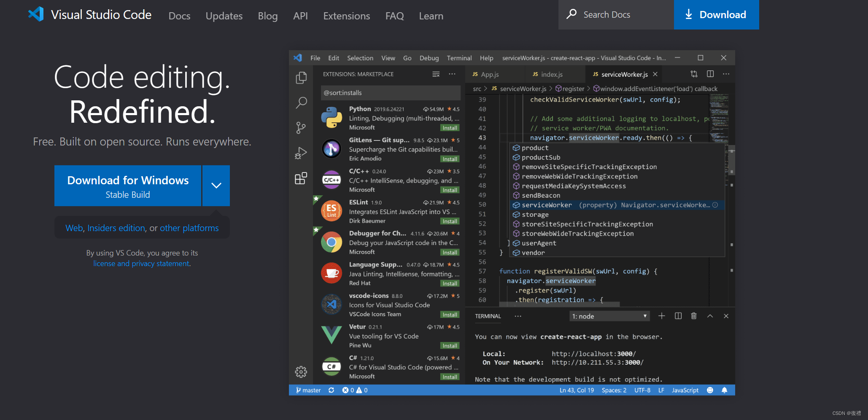Click the UTF-8 encoding selector in status bar
This screenshot has width=868, height=420.
[642, 390]
